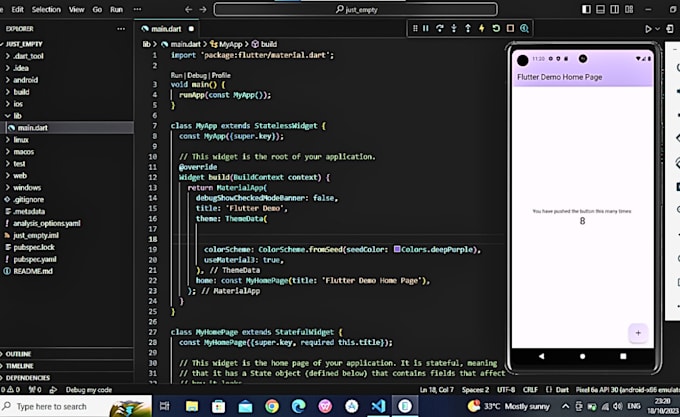The width and height of the screenshot is (680, 417).
Task: Open the widget inspector magnifier icon
Action: coord(524,28)
